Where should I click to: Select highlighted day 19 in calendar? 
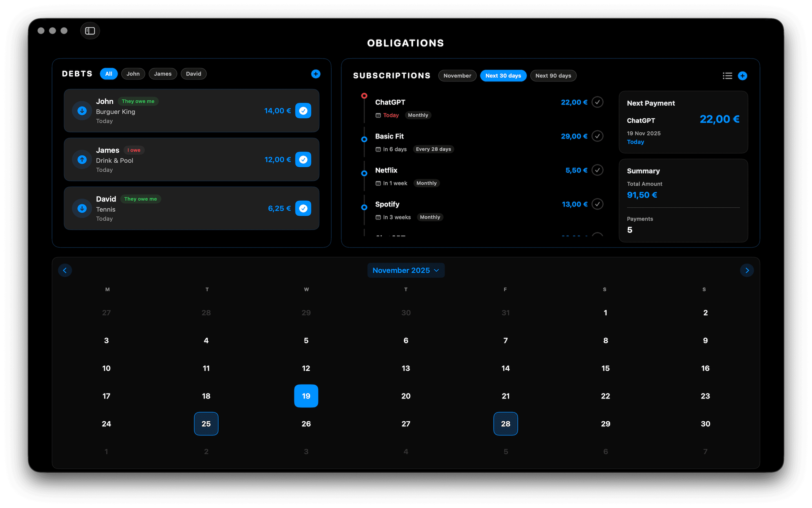[306, 396]
